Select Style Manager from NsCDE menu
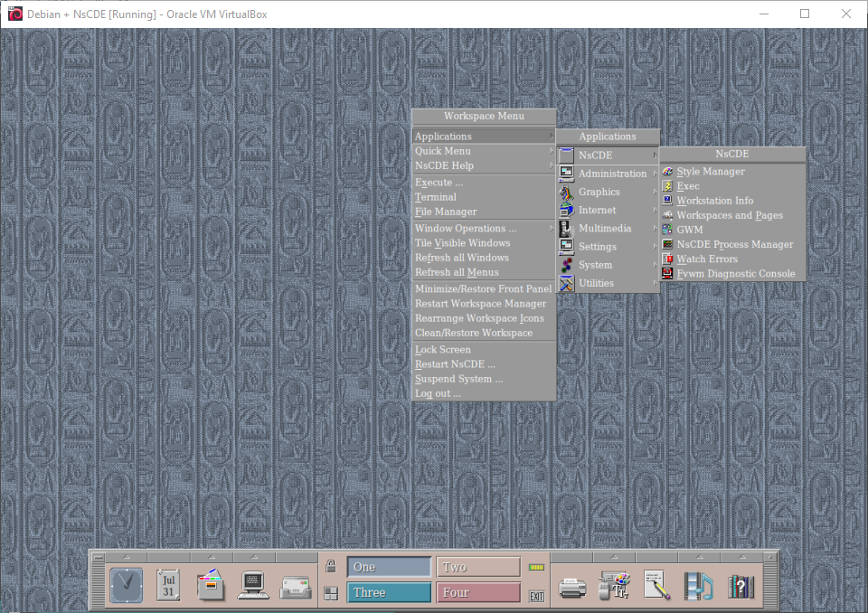The width and height of the screenshot is (868, 613). (x=711, y=172)
